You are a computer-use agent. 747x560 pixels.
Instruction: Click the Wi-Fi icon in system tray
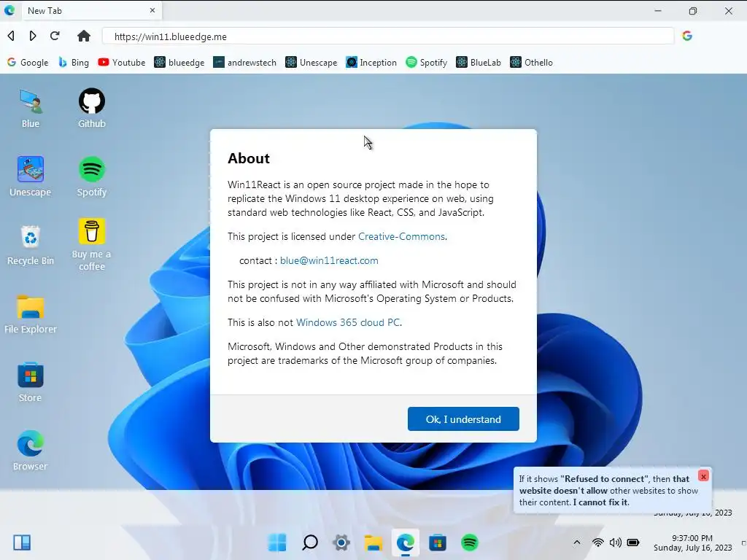[x=598, y=542]
